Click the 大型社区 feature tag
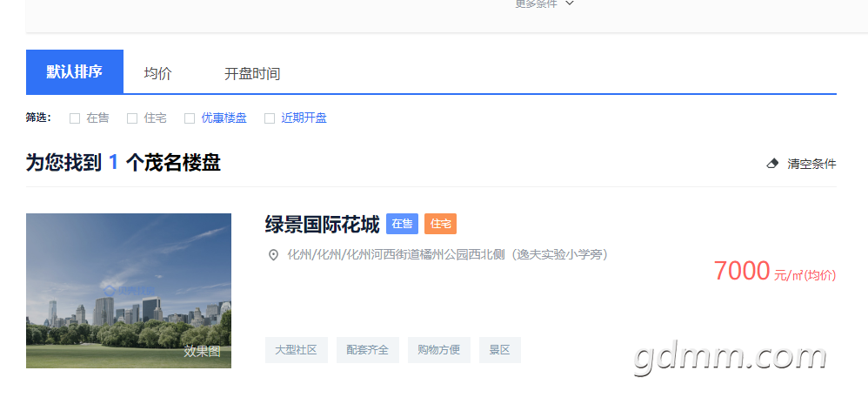Screen dimensions: 868x411 (296, 350)
